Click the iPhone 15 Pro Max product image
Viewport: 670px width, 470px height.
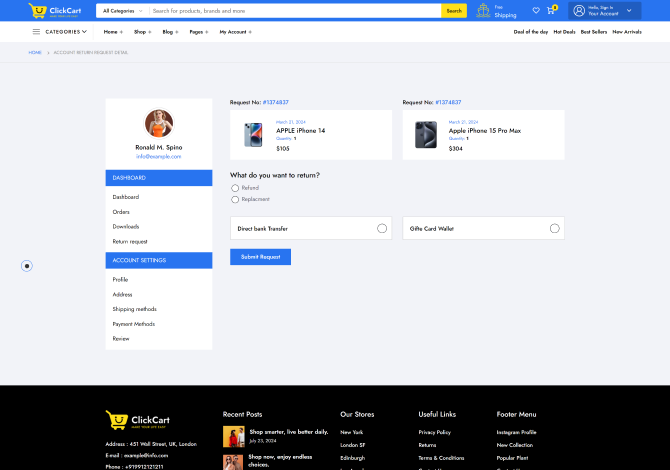tap(426, 135)
